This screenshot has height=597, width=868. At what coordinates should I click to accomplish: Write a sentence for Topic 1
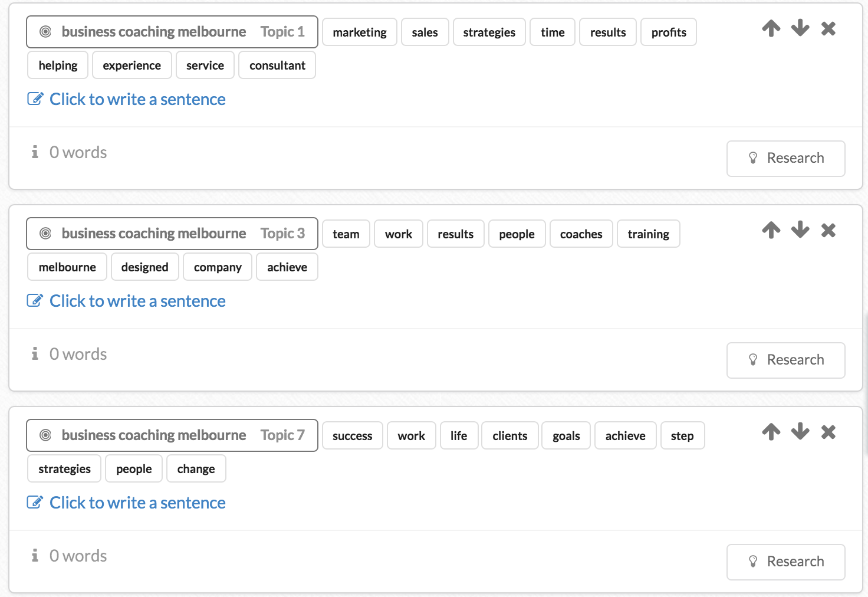point(137,99)
